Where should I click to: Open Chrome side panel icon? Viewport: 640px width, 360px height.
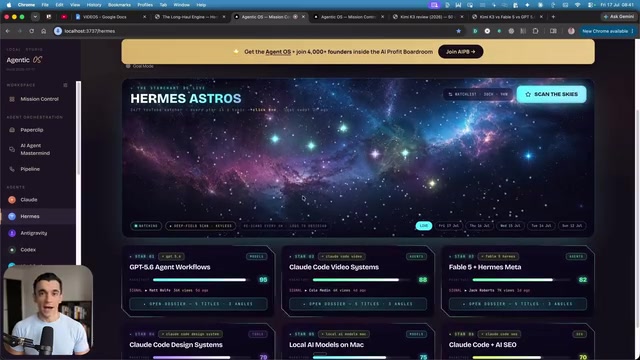pyautogui.click(x=553, y=31)
